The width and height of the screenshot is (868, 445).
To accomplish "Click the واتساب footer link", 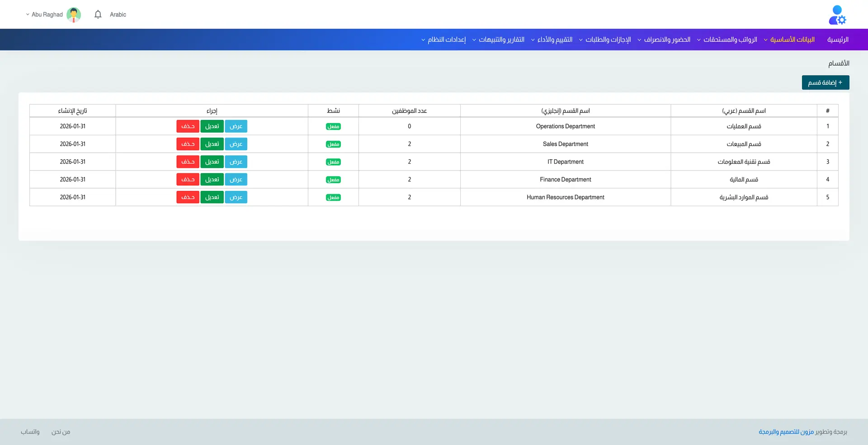I will pyautogui.click(x=30, y=432).
